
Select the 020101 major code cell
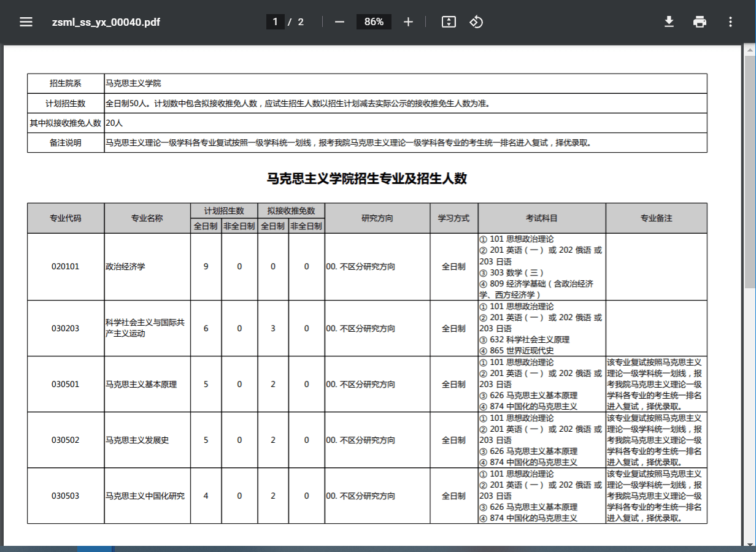[x=66, y=267]
